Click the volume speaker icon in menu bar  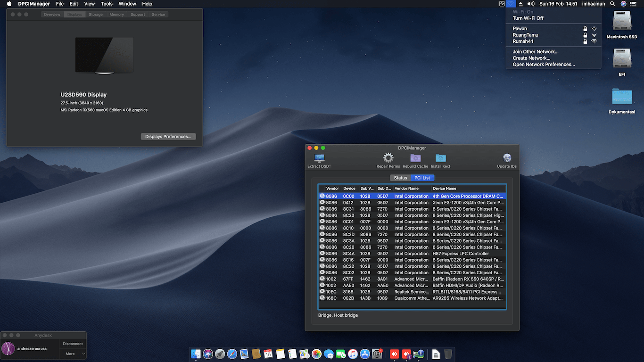click(x=530, y=4)
